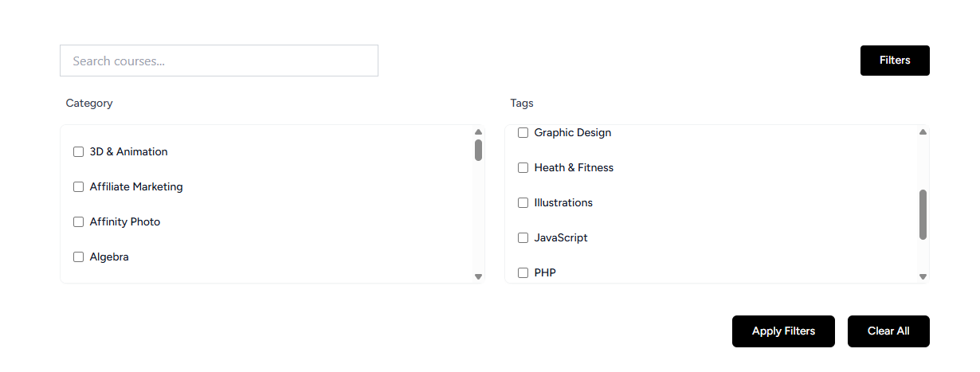The width and height of the screenshot is (980, 372).
Task: Click Tags list scroll up arrow
Action: point(923,132)
